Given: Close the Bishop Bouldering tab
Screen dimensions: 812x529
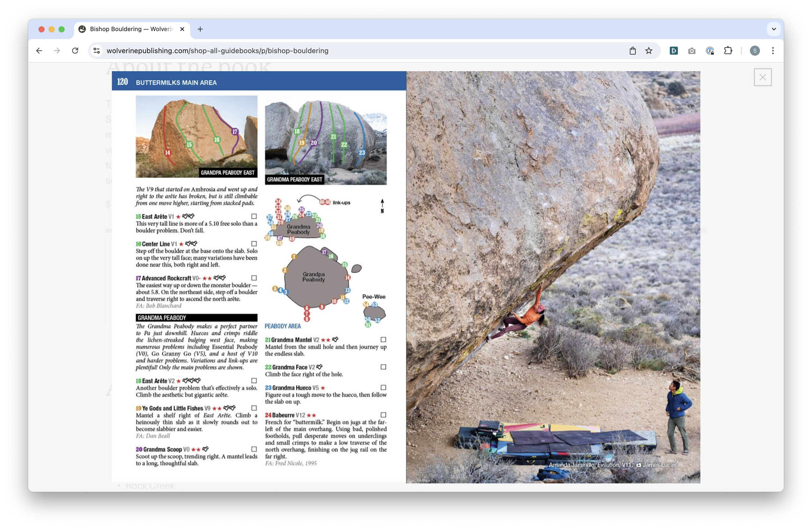Looking at the screenshot, I should (182, 29).
